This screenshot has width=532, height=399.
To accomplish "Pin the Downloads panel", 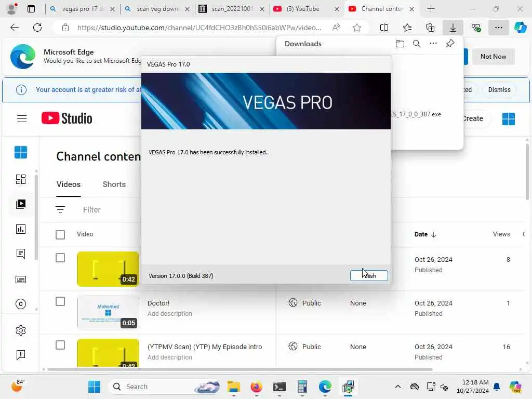I will 450,44.
